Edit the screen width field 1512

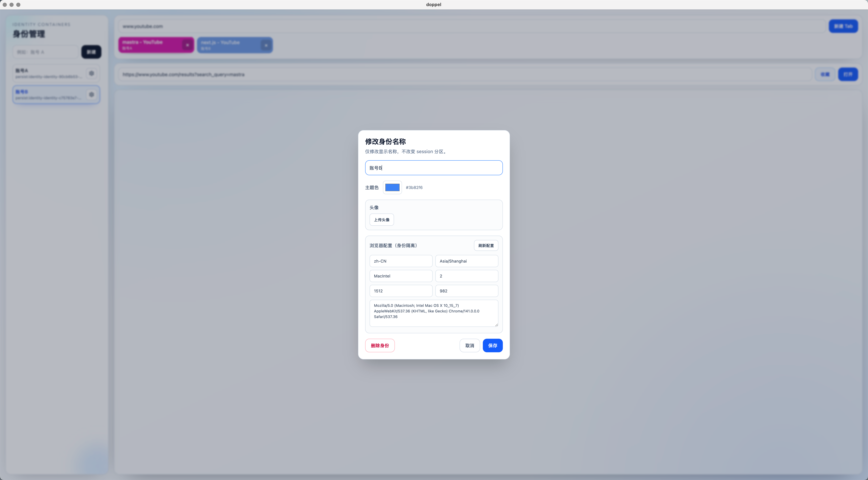click(x=401, y=291)
